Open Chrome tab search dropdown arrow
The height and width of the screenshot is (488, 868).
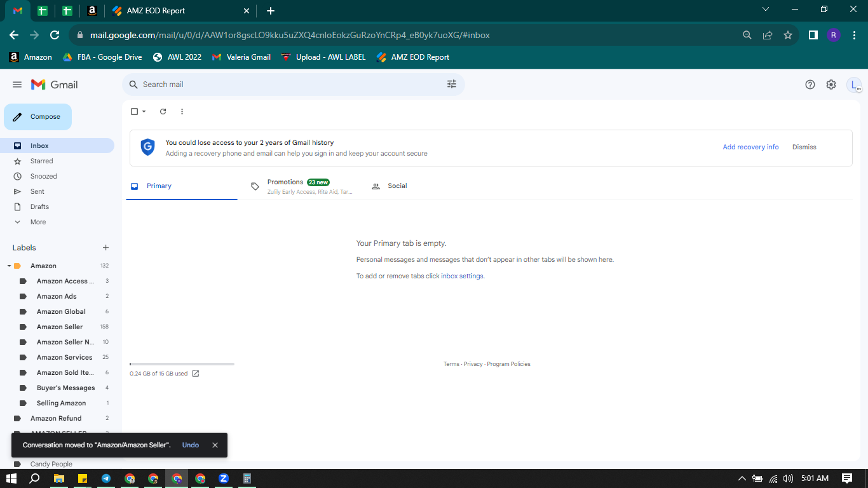[x=766, y=9]
